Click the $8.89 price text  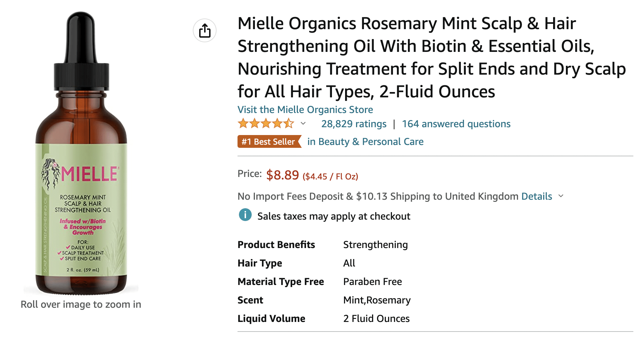pos(283,175)
